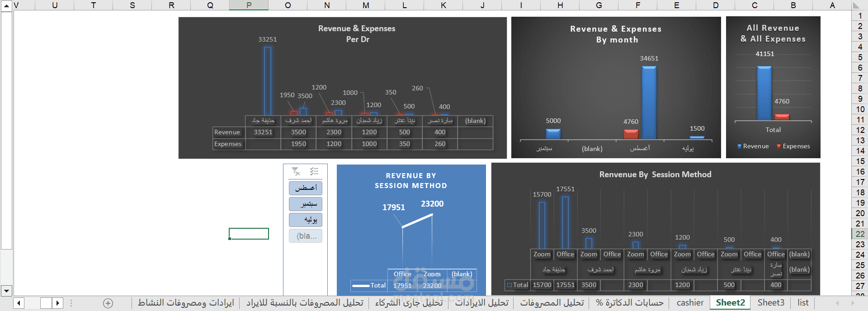Viewport: 868px width, 311px height.
Task: Select the Sheet2 tab
Action: pyautogui.click(x=731, y=303)
